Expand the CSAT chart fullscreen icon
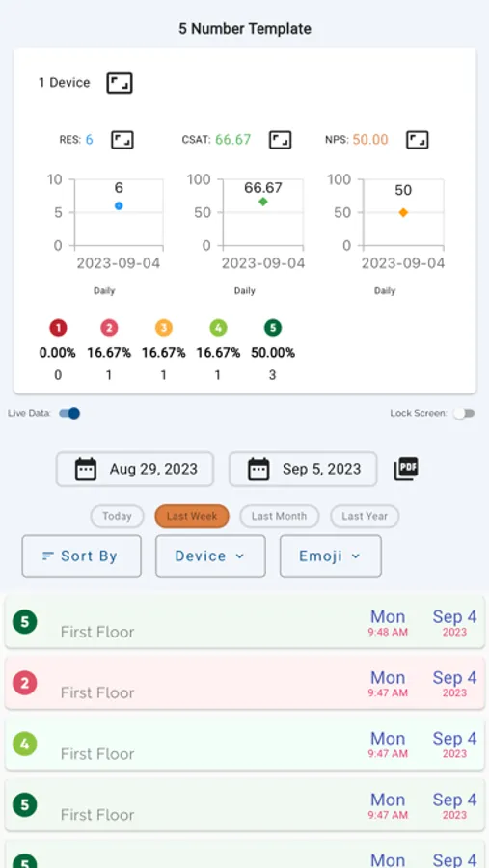The width and height of the screenshot is (489, 868). pos(281,140)
